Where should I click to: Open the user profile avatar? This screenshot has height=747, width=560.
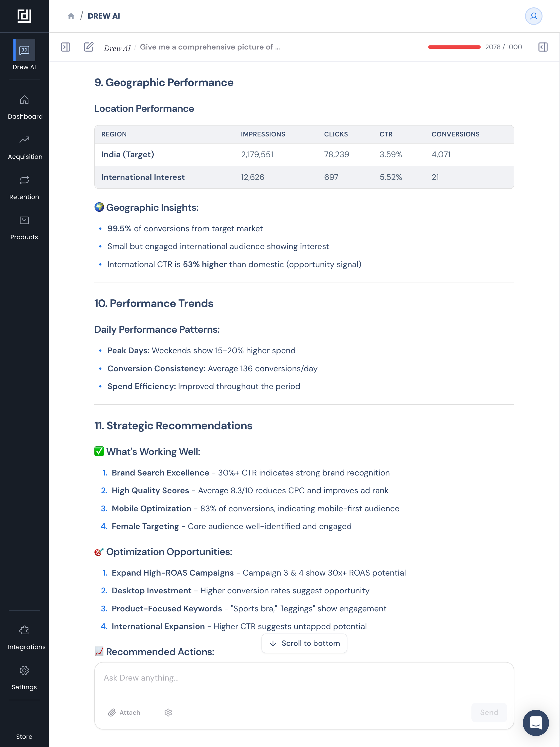pos(533,16)
